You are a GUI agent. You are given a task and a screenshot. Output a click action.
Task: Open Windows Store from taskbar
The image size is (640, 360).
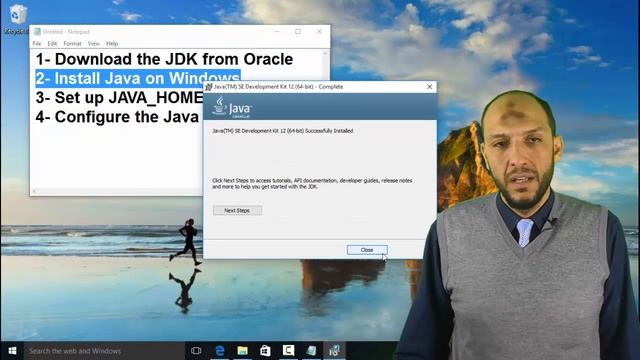(x=265, y=351)
